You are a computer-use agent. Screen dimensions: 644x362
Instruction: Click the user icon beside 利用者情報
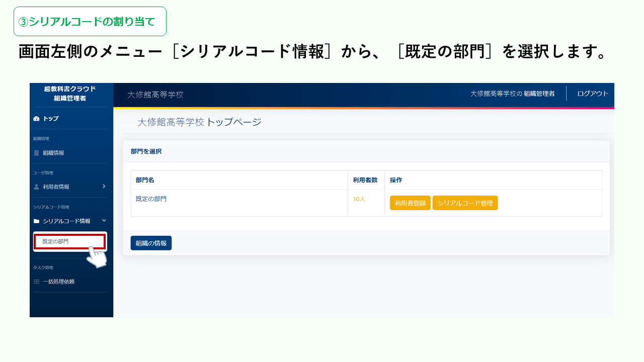(36, 187)
